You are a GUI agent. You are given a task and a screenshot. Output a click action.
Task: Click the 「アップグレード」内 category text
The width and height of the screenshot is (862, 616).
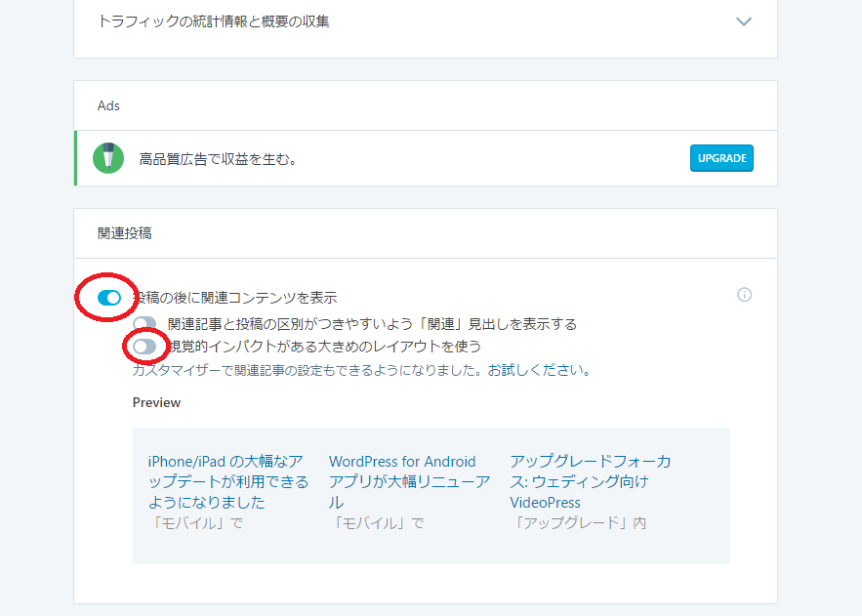point(577,523)
